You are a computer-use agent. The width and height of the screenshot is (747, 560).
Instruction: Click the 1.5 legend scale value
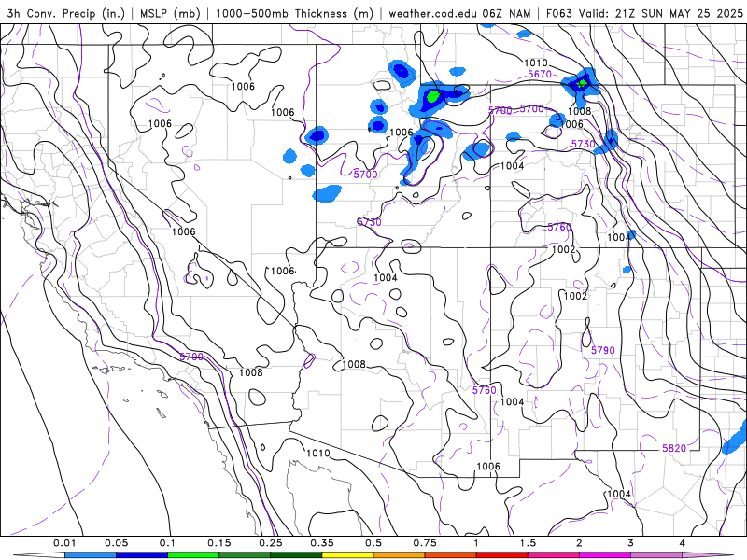pyautogui.click(x=528, y=543)
